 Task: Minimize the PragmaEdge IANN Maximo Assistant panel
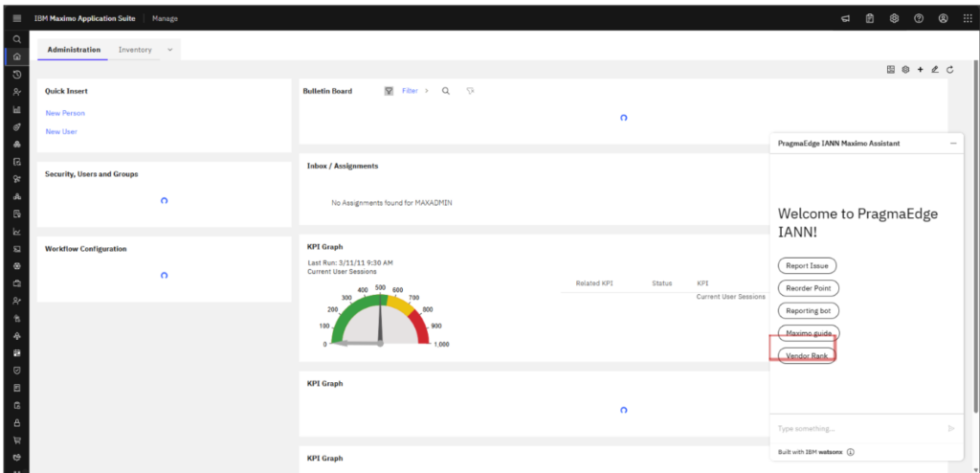click(953, 144)
